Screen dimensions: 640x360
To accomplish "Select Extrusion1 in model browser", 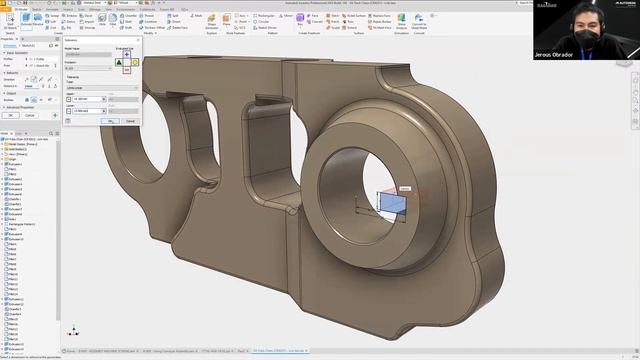I will pos(14,164).
